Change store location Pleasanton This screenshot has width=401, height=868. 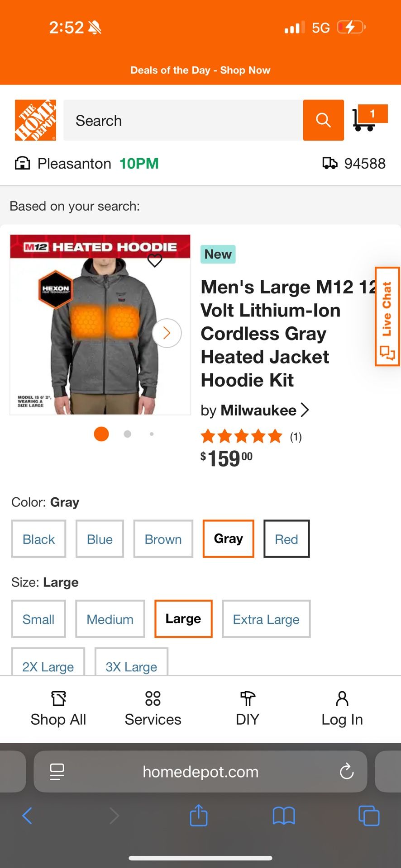74,163
